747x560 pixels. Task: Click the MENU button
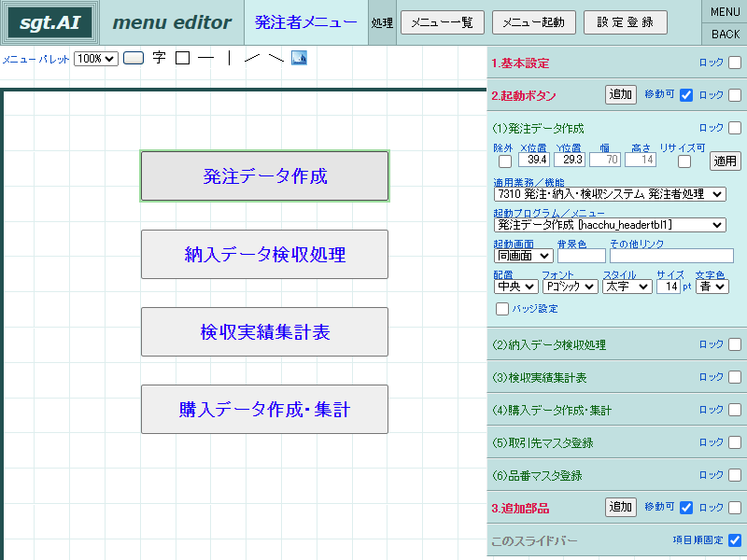tap(726, 11)
